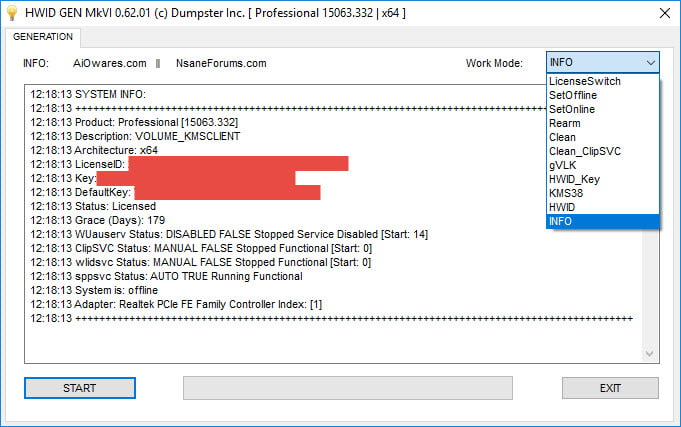Click AiOwares.com info text
Screen dimensions: 681x427
tap(110, 63)
